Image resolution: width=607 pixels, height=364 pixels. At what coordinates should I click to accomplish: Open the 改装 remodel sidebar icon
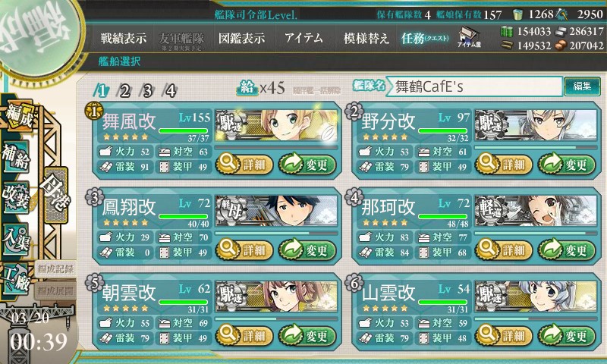[16, 197]
